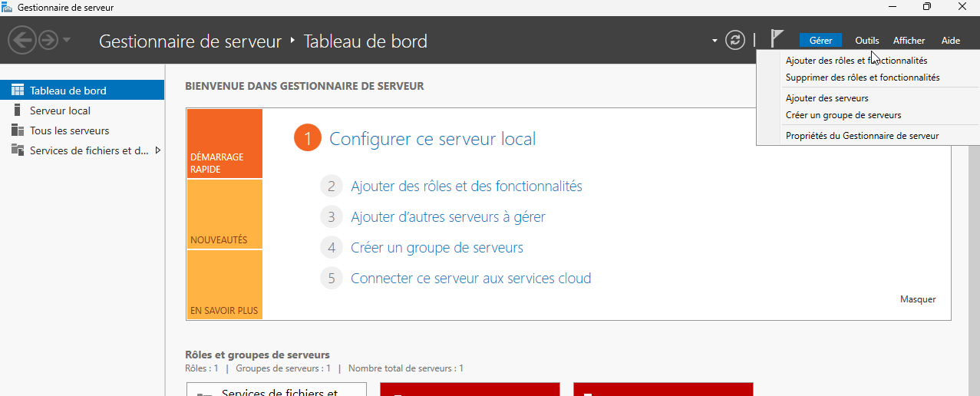Screen dimensions: 980x396
Task: Open dropdown arrow left of refresh button
Action: click(x=714, y=40)
